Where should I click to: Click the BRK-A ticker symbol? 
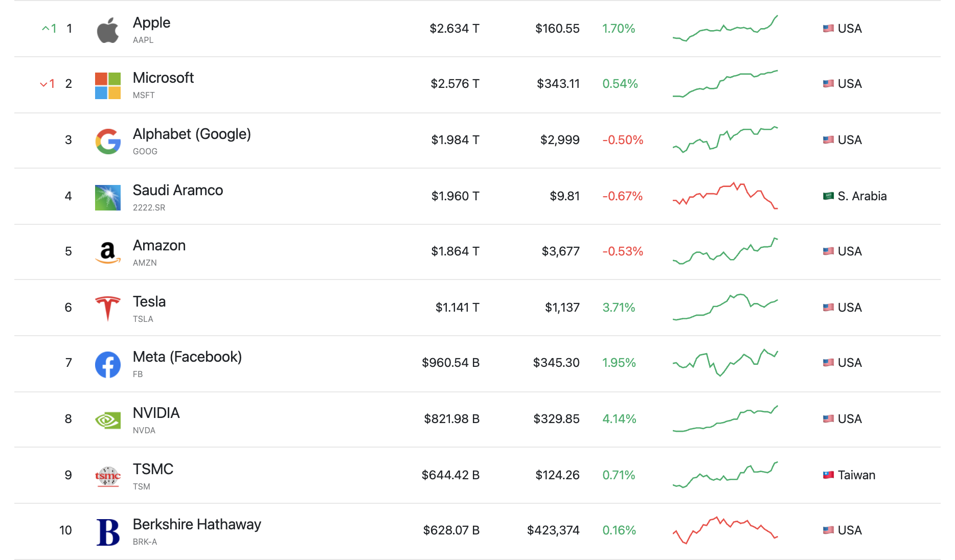[145, 542]
